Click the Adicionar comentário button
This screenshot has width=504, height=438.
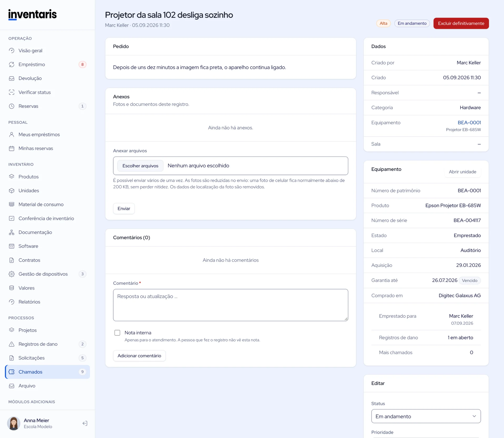pyautogui.click(x=139, y=356)
